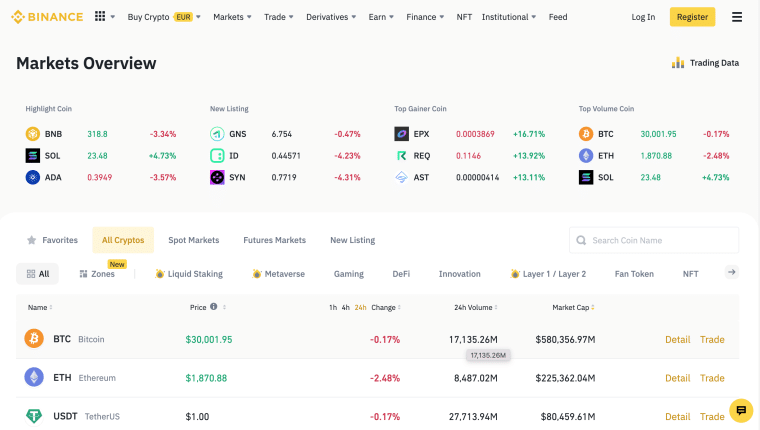The width and height of the screenshot is (760, 430).
Task: Click the Register button
Action: [692, 17]
